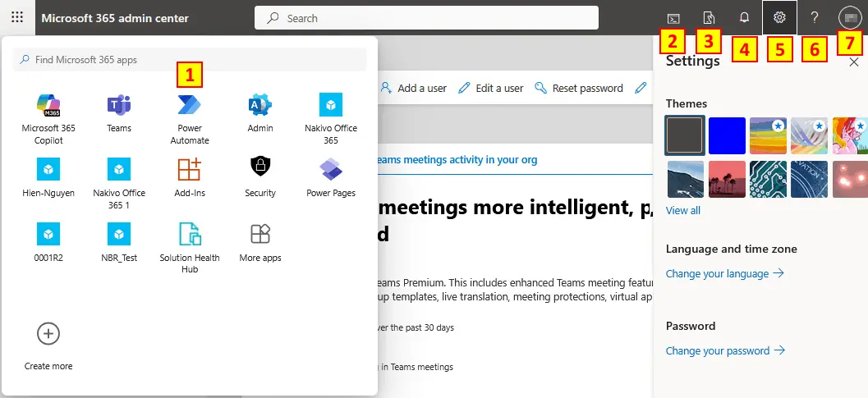This screenshot has height=398, width=868.
Task: Open Microsoft 365 Copilot app
Action: [48, 119]
